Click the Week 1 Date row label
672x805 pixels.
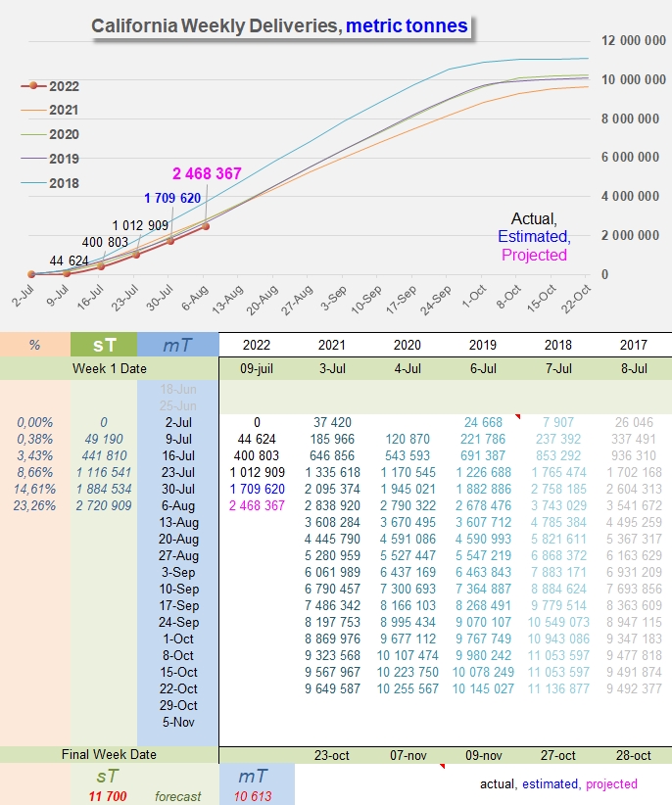pos(110,368)
